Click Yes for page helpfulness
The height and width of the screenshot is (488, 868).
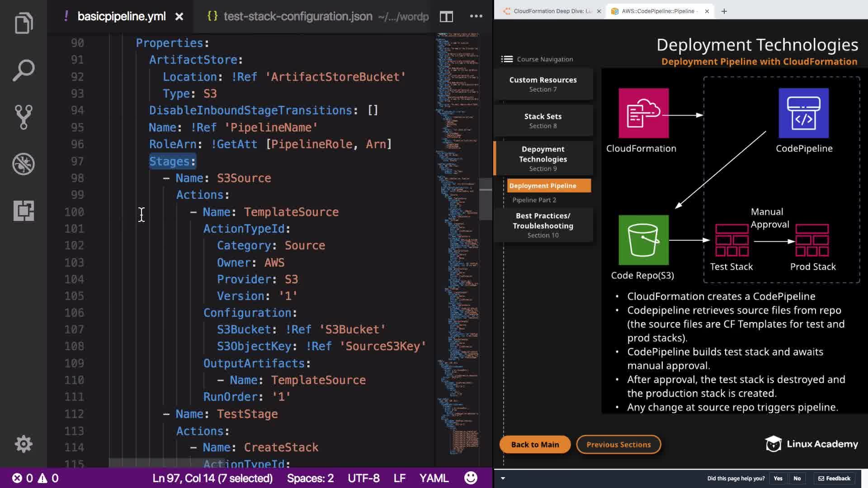point(778,479)
